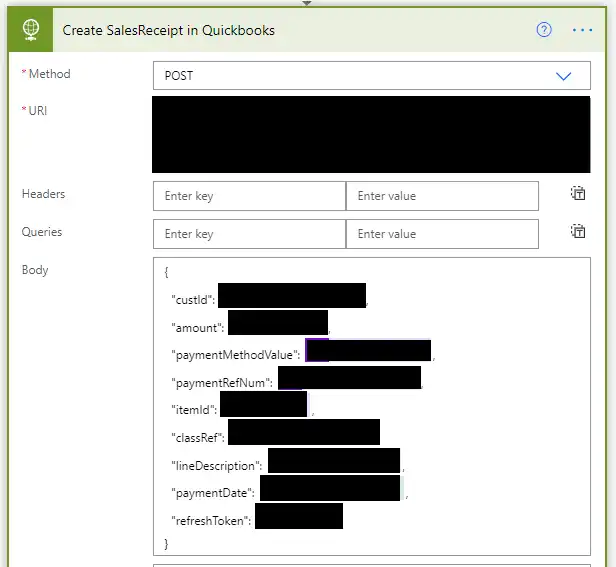
Task: Click the "lineDescription" key in Body
Action: tap(217, 466)
